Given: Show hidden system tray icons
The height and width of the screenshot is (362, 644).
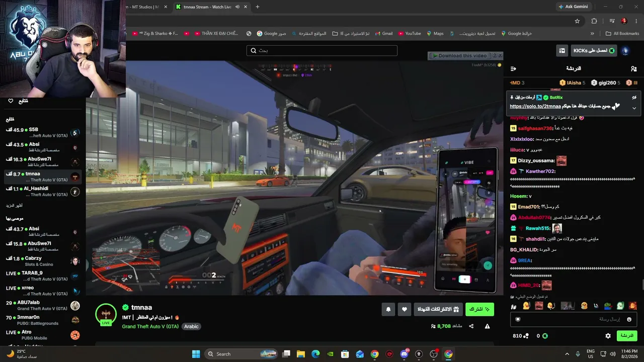Looking at the screenshot, I should pyautogui.click(x=567, y=354).
